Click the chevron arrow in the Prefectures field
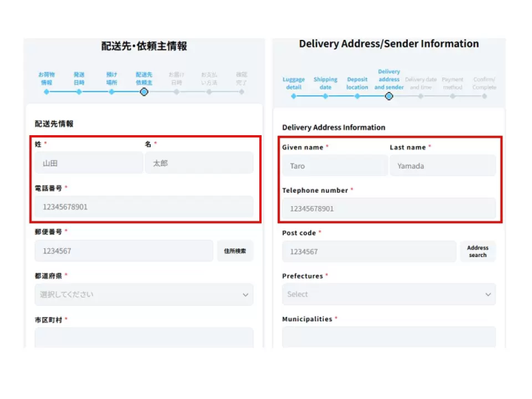Screen dimensions: 532x399 488,295
